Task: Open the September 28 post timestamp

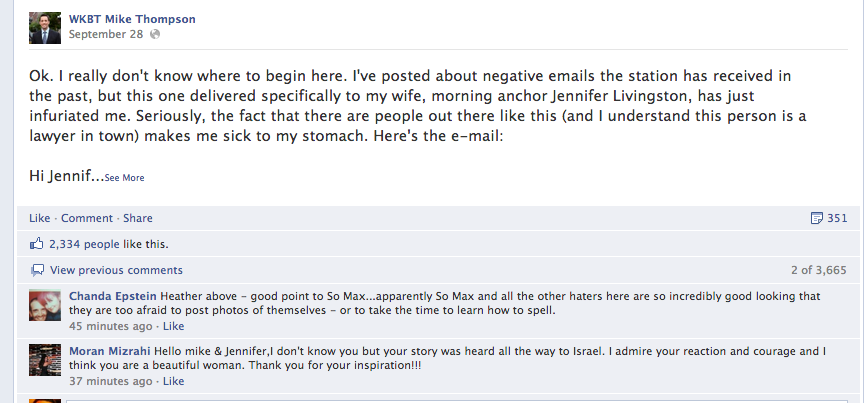Action: pyautogui.click(x=106, y=34)
